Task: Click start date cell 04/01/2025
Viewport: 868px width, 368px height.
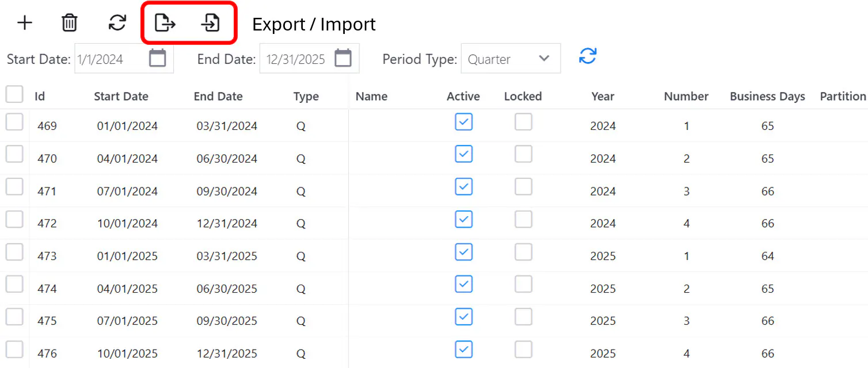Action: [127, 289]
